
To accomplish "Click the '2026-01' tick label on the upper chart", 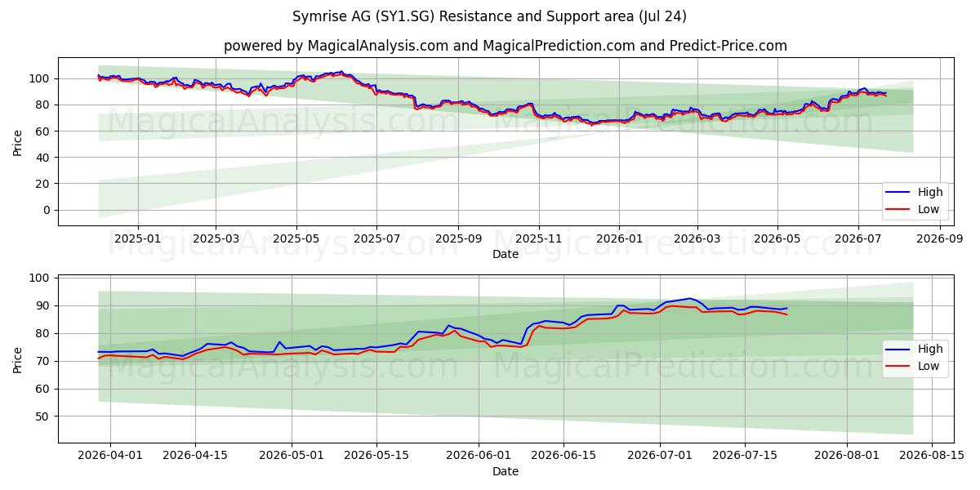I will coord(619,238).
